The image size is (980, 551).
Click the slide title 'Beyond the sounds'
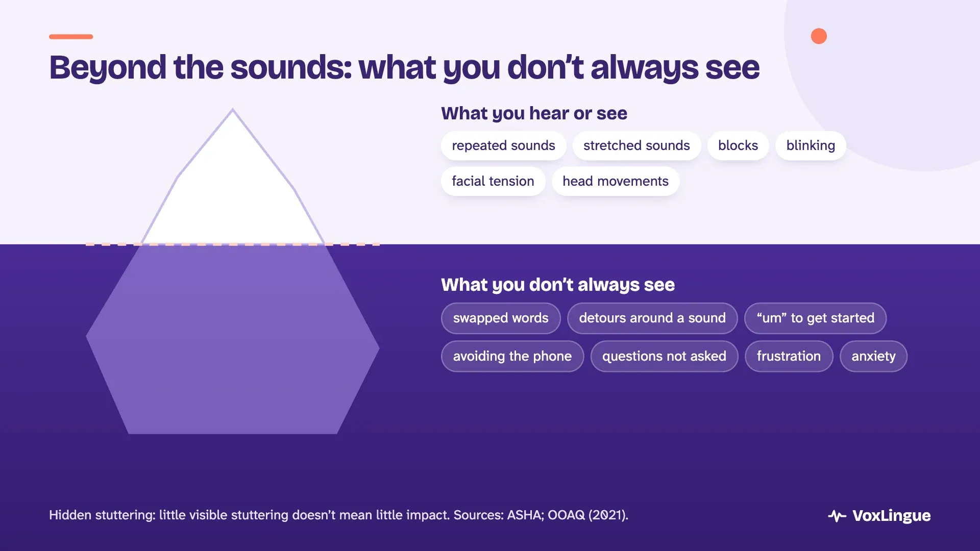[x=404, y=67]
